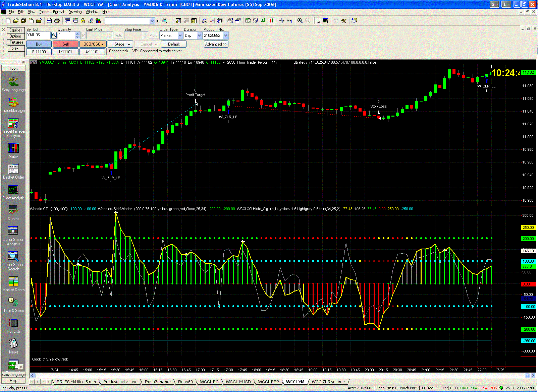
Task: Select the Equities asset type button
Action: [x=15, y=30]
